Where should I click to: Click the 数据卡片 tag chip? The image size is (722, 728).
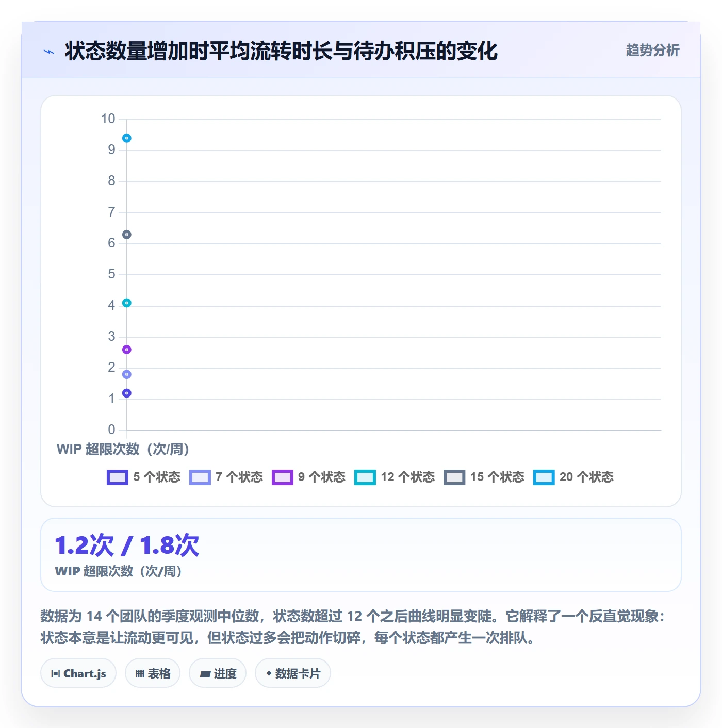click(293, 673)
